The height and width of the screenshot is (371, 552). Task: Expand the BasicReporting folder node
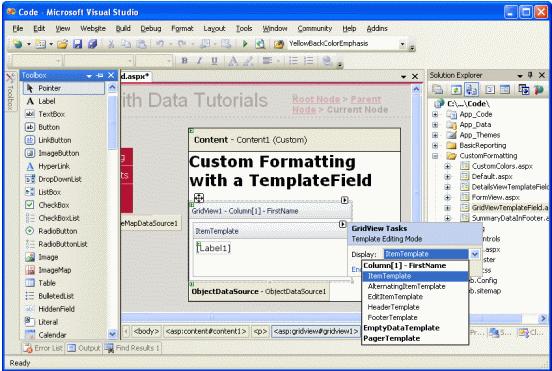(x=435, y=145)
